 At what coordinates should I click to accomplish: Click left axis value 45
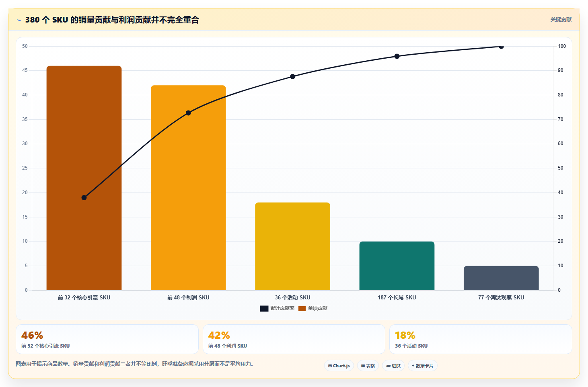(25, 70)
